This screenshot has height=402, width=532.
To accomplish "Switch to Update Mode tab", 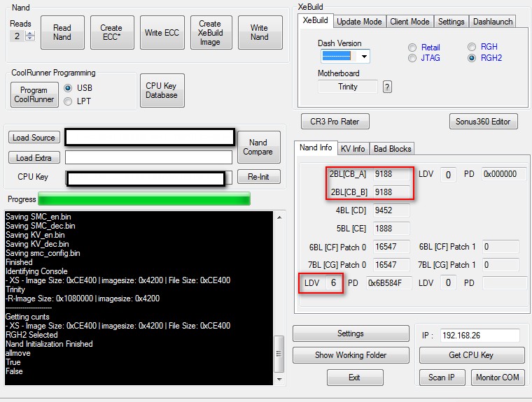I will [359, 22].
